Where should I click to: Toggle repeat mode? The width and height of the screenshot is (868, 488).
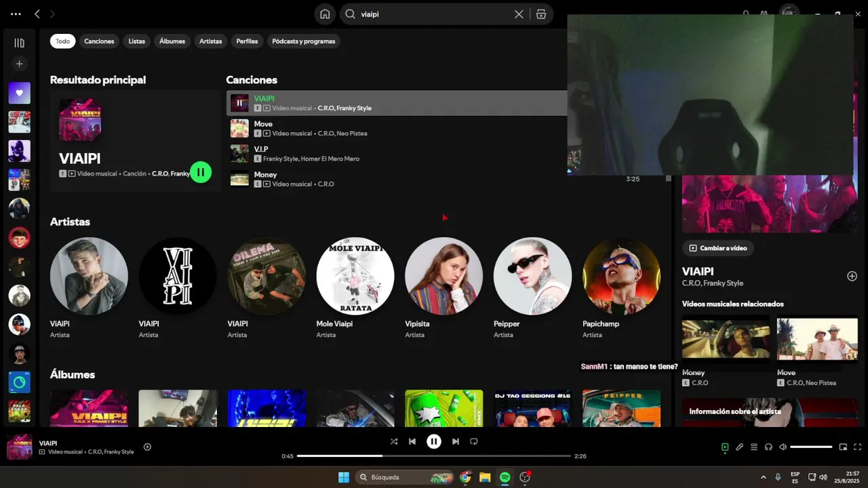click(474, 441)
